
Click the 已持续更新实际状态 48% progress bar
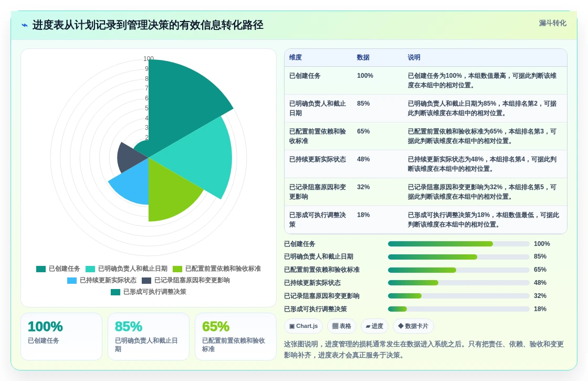click(x=459, y=283)
